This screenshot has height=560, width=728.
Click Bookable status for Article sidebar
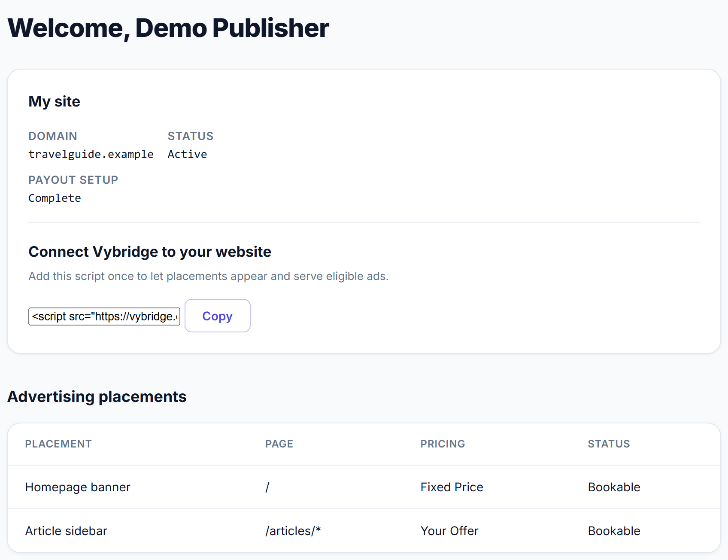point(614,531)
